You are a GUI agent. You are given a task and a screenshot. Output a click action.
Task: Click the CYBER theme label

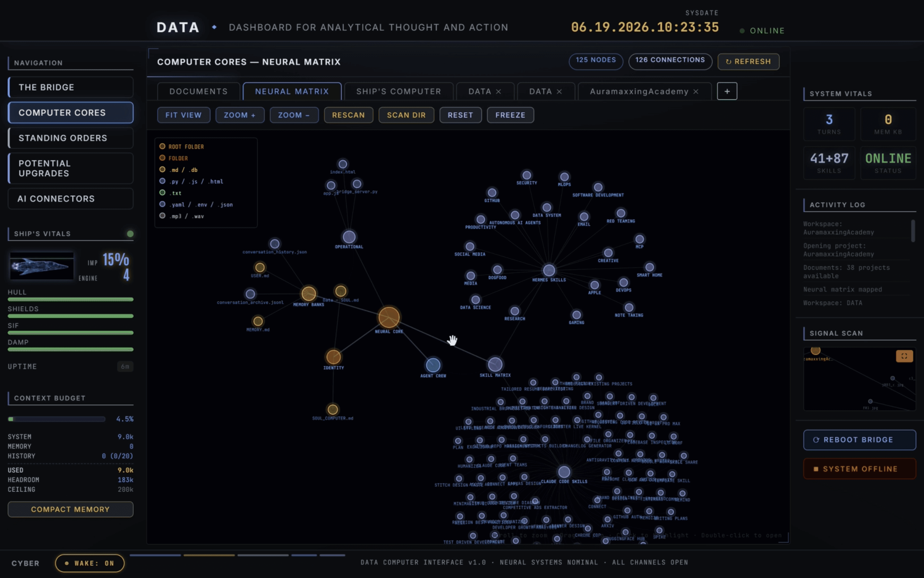tap(25, 563)
